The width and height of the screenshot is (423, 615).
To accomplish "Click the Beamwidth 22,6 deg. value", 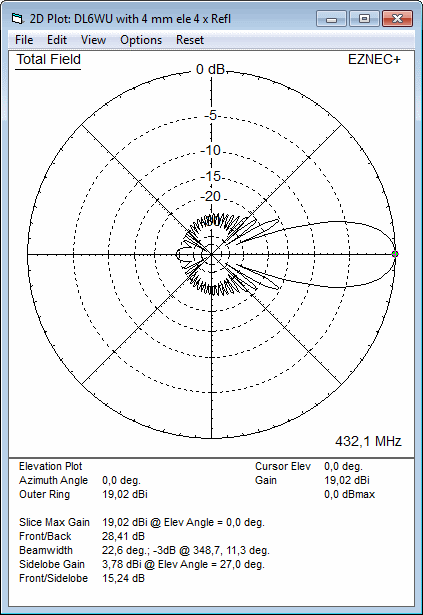I will tap(186, 550).
